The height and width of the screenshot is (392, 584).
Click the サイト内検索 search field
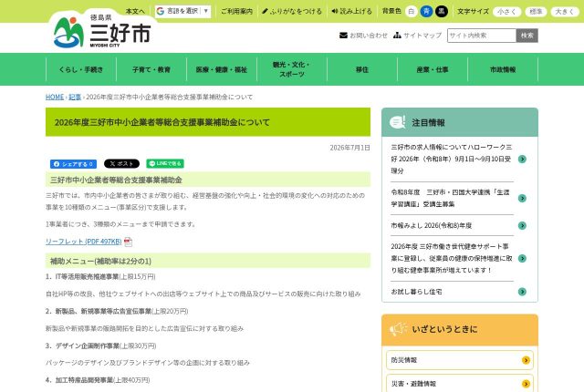[482, 36]
